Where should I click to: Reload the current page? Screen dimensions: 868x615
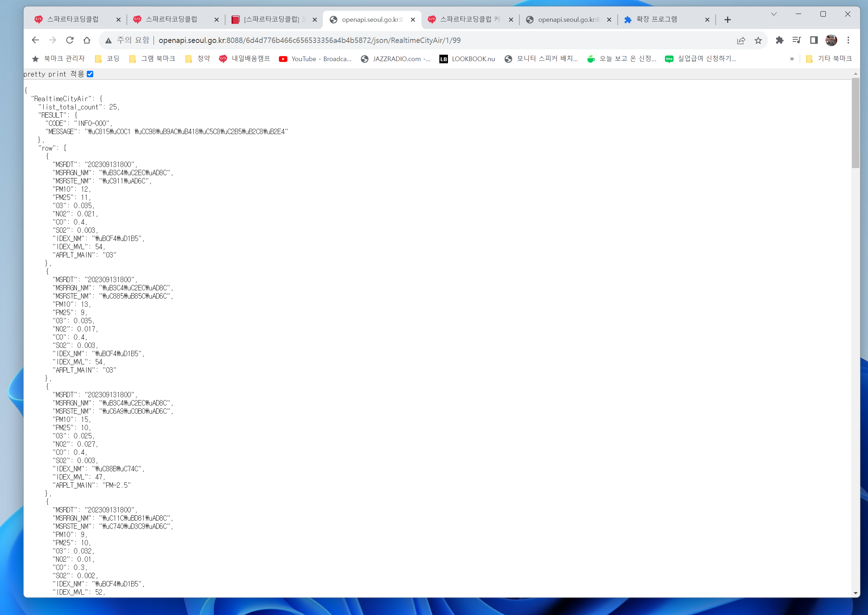coord(70,40)
